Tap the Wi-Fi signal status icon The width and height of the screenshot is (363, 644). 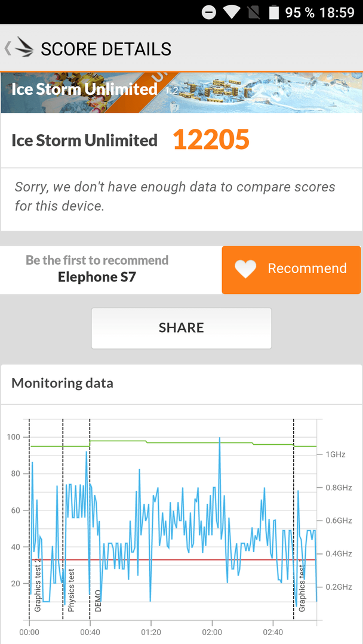[232, 12]
